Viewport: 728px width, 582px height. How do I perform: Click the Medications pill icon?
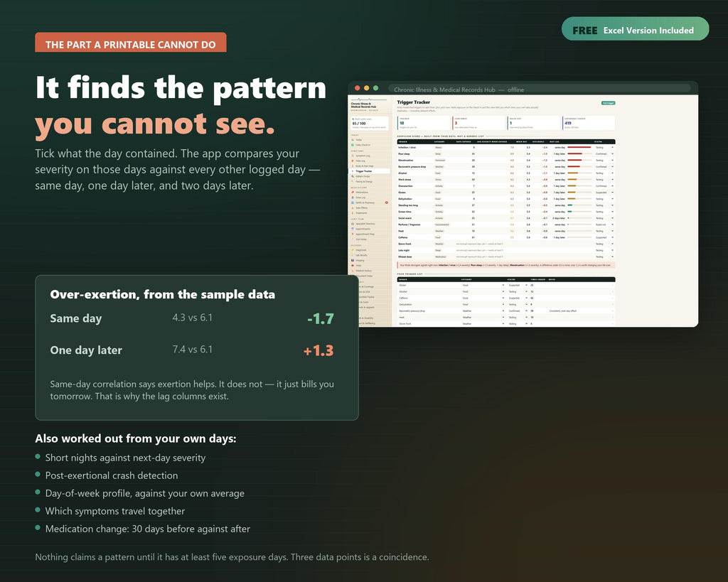[353, 192]
